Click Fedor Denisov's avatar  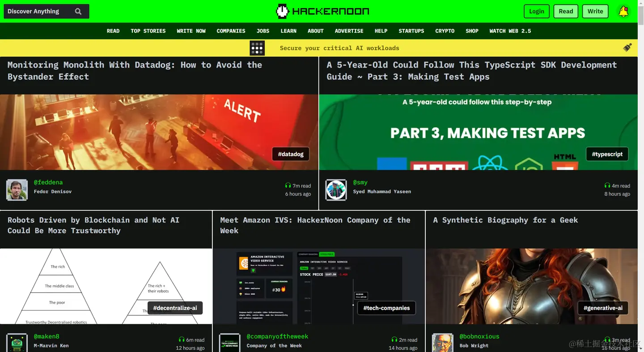point(17,190)
